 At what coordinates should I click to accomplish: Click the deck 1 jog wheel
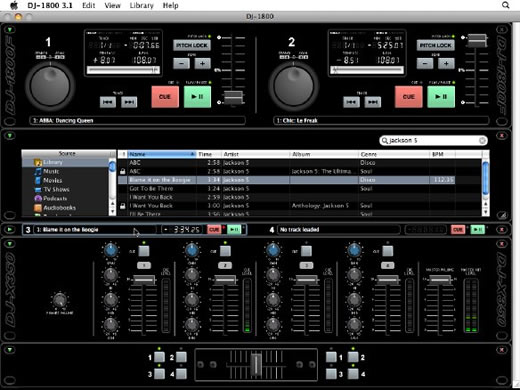[x=50, y=86]
